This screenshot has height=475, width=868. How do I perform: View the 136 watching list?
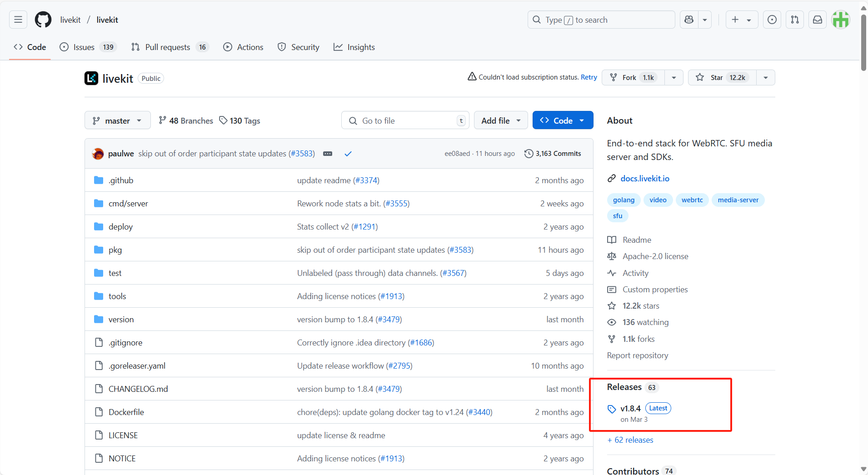pyautogui.click(x=638, y=322)
